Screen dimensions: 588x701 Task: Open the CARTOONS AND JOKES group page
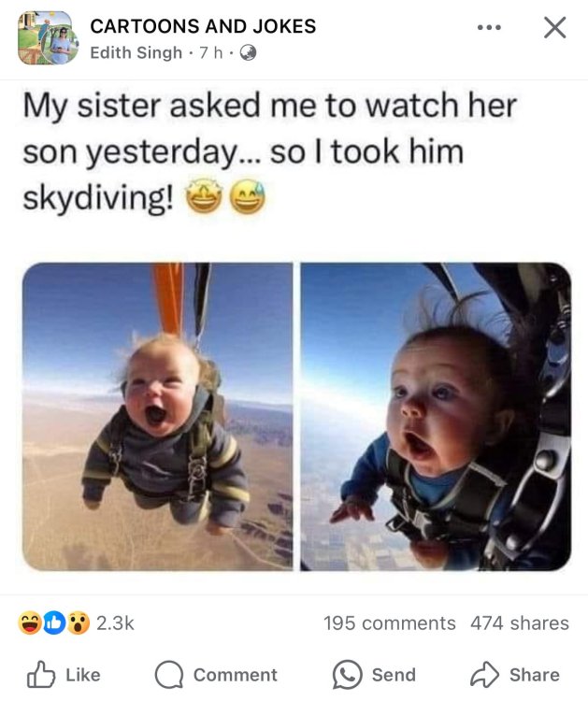[x=203, y=26]
